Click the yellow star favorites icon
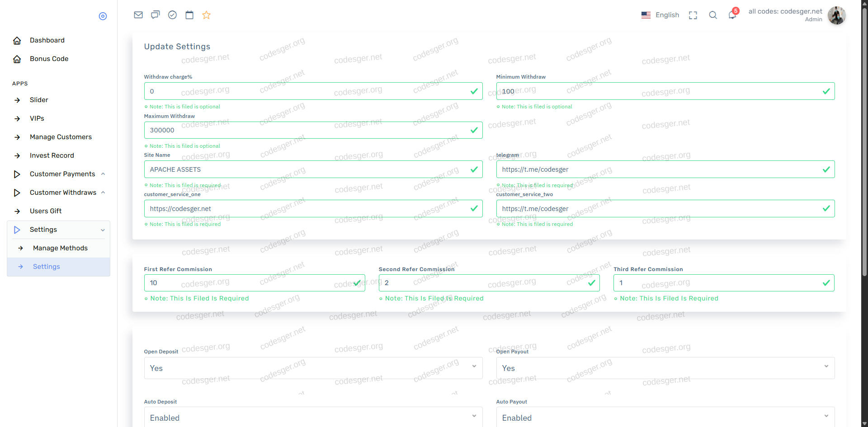This screenshot has height=427, width=868. point(207,15)
